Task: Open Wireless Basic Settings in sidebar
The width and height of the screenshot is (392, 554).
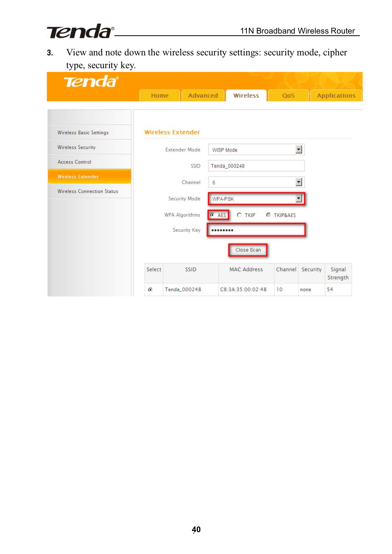Action: click(x=89, y=132)
